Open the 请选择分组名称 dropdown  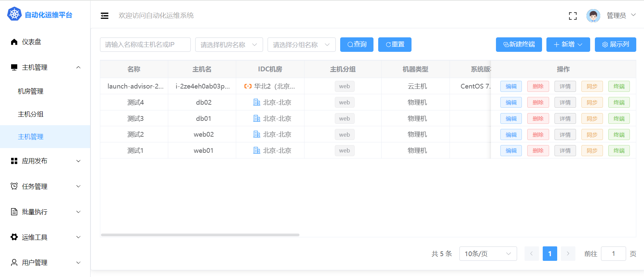click(301, 45)
